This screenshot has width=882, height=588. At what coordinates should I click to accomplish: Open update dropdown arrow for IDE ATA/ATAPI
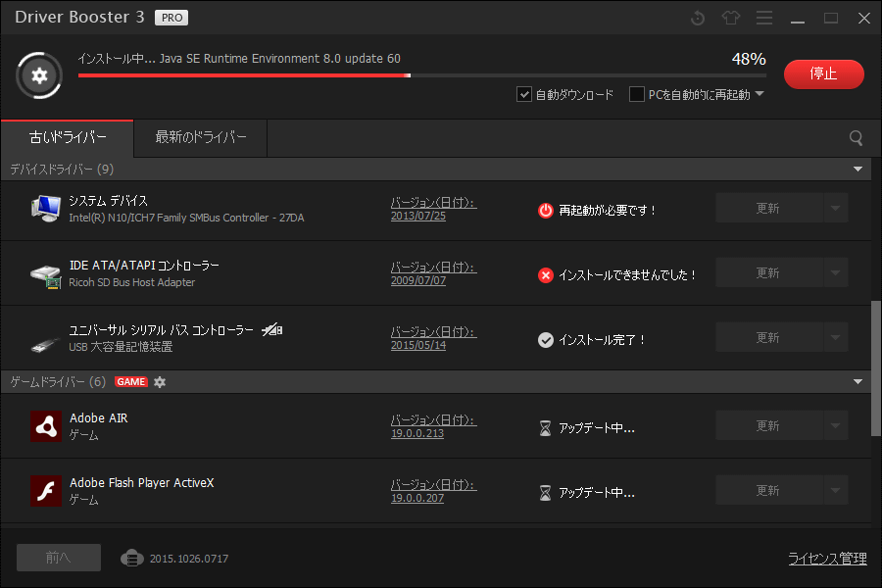tap(835, 272)
